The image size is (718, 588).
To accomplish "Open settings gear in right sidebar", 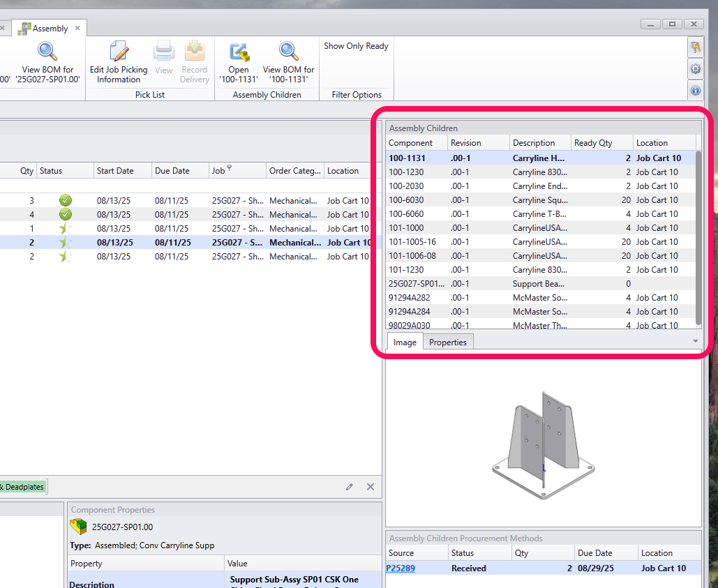I will coord(695,69).
